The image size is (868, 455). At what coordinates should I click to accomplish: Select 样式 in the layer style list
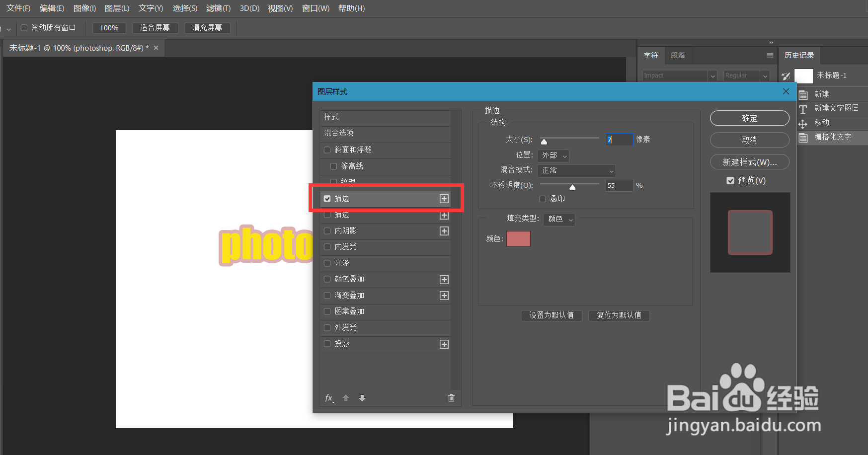(x=385, y=117)
